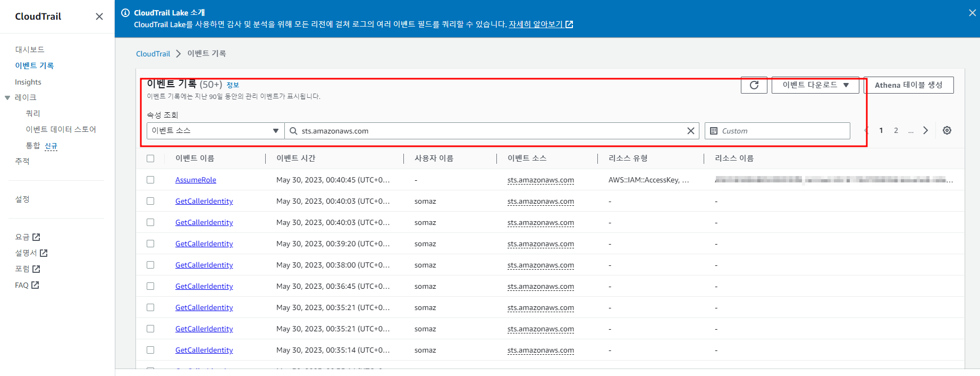
Task: Go to next page of events
Action: (x=925, y=130)
